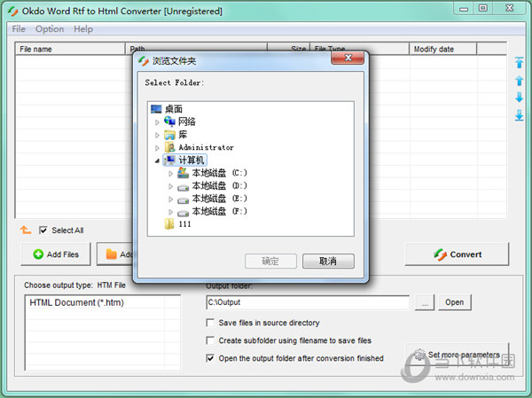Click the Open output folder button
This screenshot has height=398, width=532.
454,302
